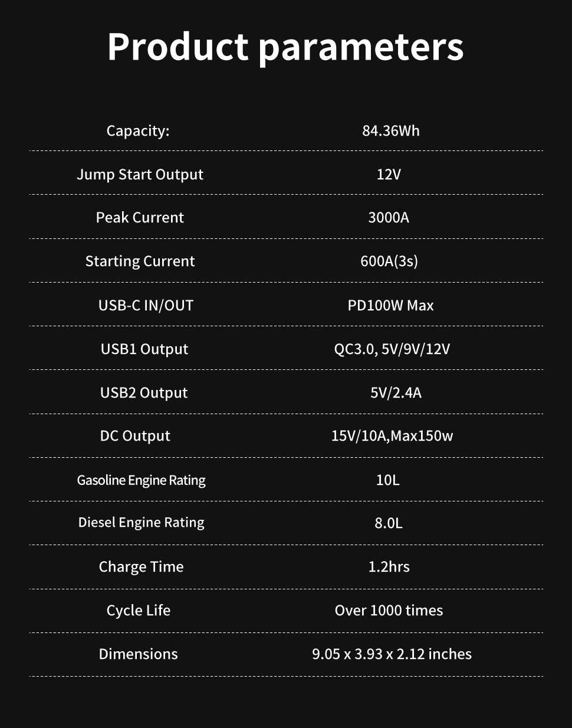Click the 84.36Wh capacity value
The image size is (572, 728).
tap(390, 130)
